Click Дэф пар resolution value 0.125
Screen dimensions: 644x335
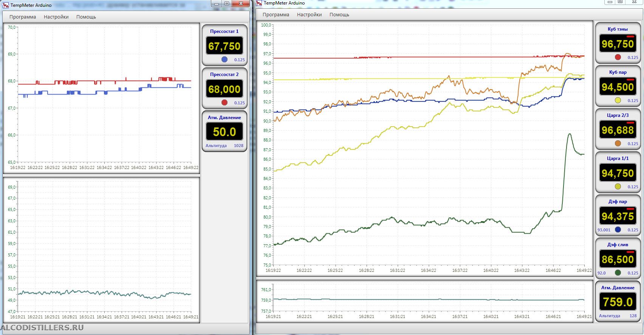point(633,230)
